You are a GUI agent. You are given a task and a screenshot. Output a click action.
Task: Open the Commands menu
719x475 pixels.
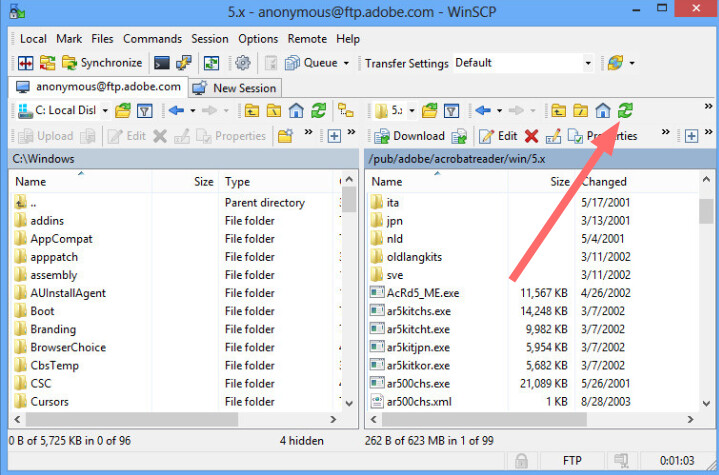coord(152,39)
